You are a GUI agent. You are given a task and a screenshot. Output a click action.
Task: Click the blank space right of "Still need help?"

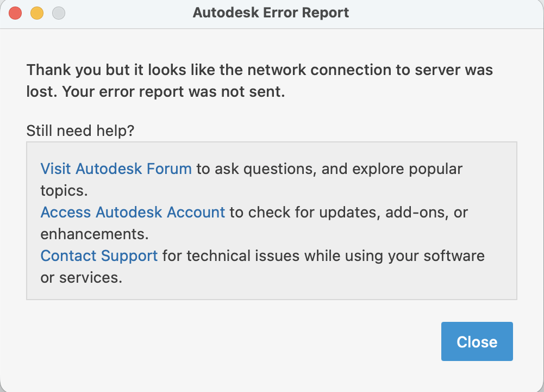tap(326, 130)
